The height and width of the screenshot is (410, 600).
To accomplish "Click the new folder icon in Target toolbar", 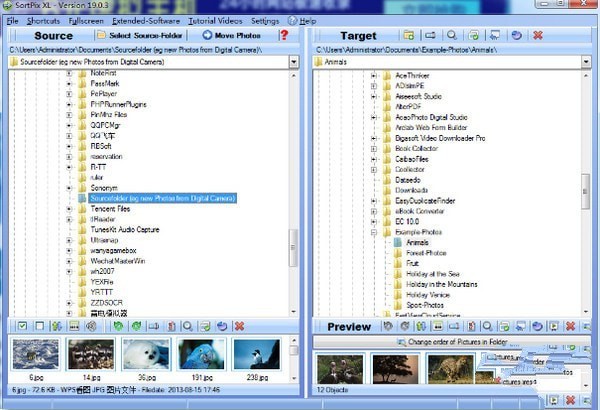I will tap(408, 35).
